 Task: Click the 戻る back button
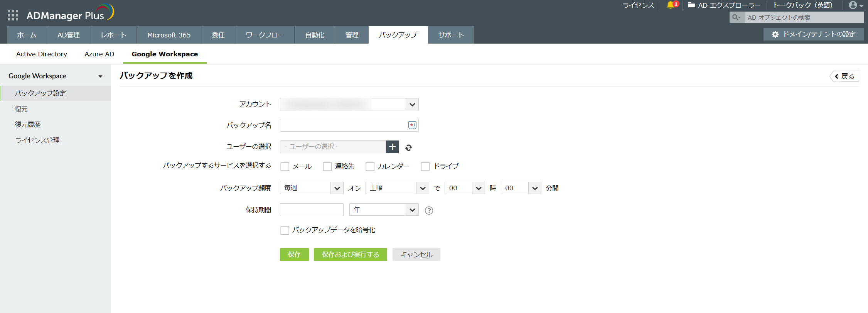tap(844, 76)
